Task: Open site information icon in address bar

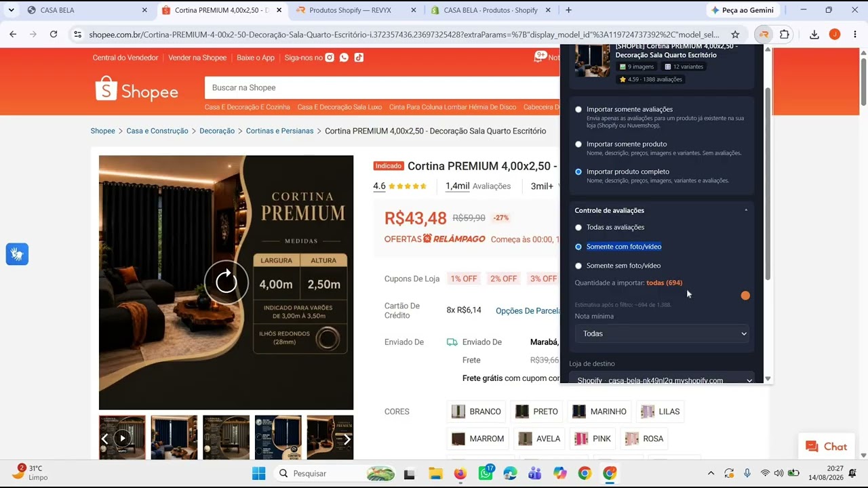Action: tap(77, 35)
